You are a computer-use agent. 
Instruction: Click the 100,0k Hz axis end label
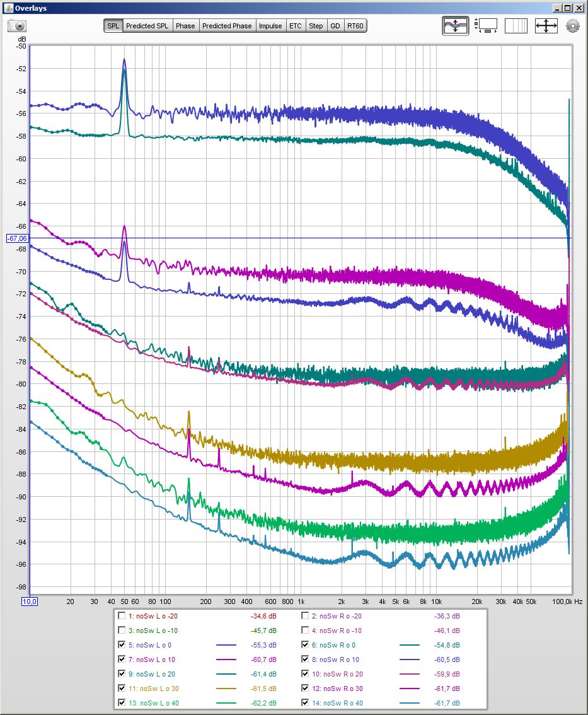coord(567,602)
